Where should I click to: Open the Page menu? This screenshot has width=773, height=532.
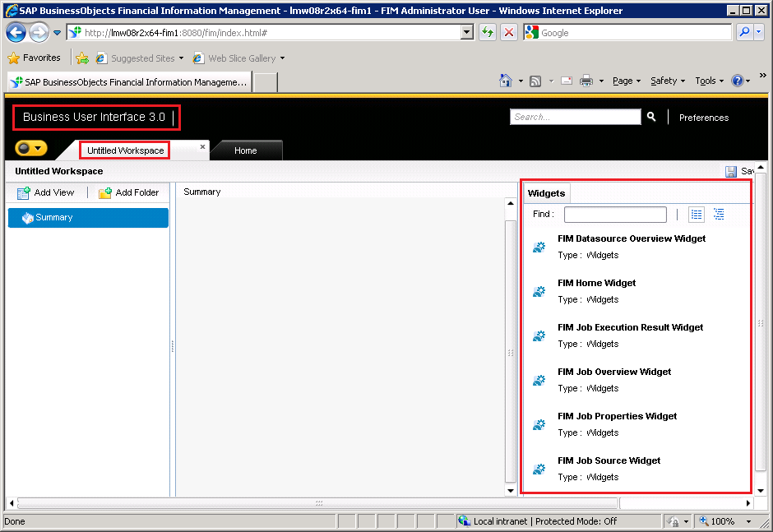[x=627, y=81]
